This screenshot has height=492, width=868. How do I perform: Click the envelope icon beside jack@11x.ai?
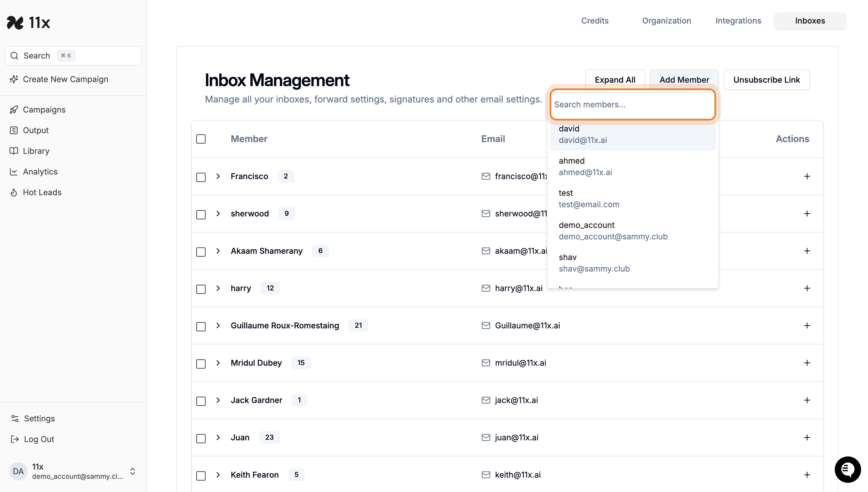pyautogui.click(x=486, y=400)
